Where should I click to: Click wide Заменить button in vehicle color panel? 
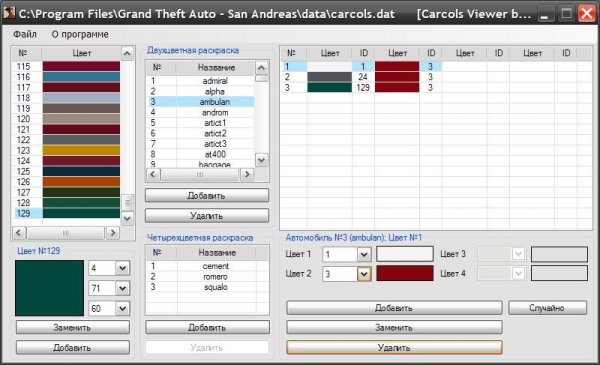coord(394,328)
